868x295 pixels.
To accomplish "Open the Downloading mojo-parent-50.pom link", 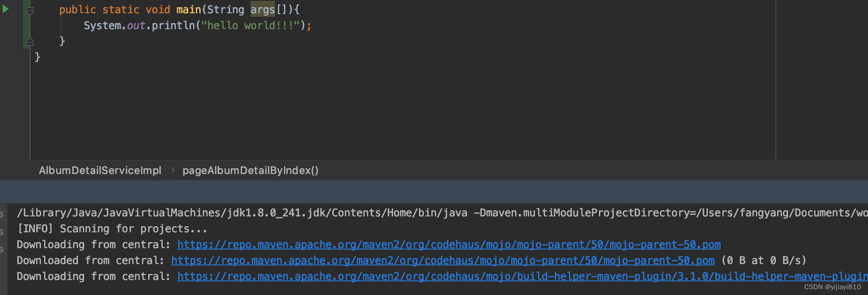I will coord(449,245).
